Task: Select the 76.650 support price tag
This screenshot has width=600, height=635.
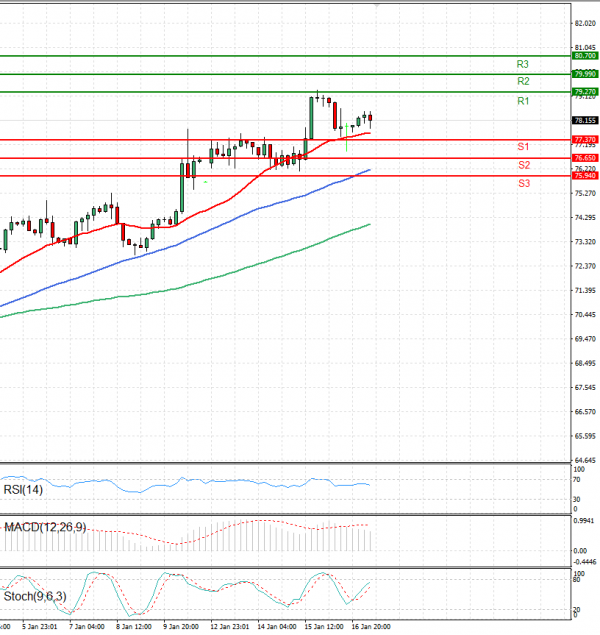Action: 585,158
